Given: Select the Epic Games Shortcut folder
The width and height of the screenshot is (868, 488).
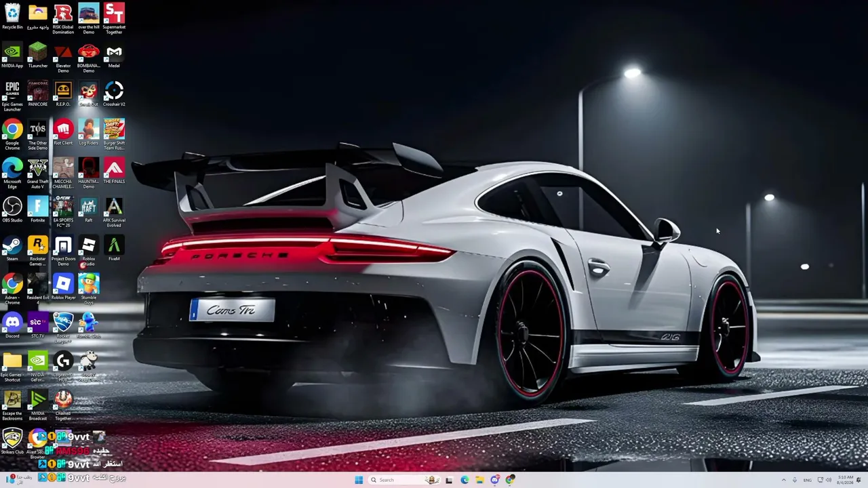Looking at the screenshot, I should (12, 367).
